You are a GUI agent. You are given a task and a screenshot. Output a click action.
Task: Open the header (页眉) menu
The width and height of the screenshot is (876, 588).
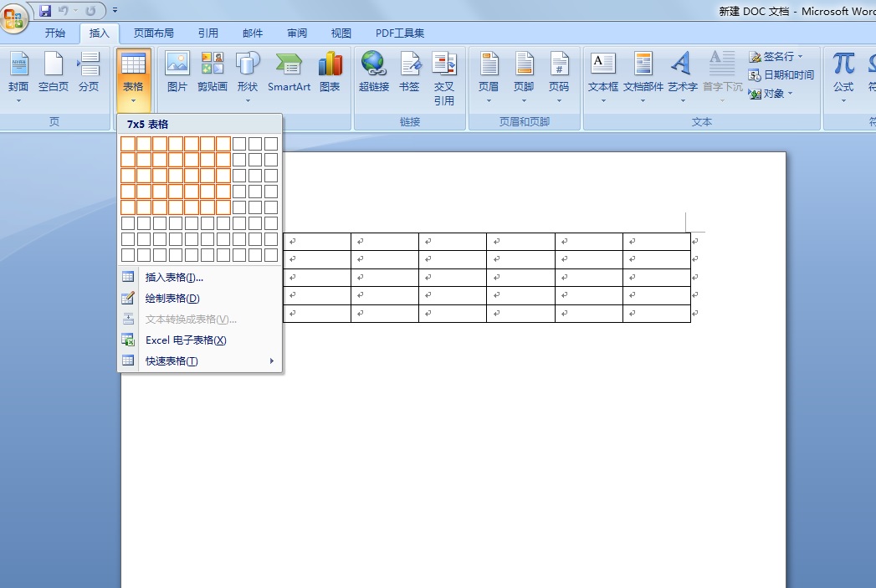[489, 78]
